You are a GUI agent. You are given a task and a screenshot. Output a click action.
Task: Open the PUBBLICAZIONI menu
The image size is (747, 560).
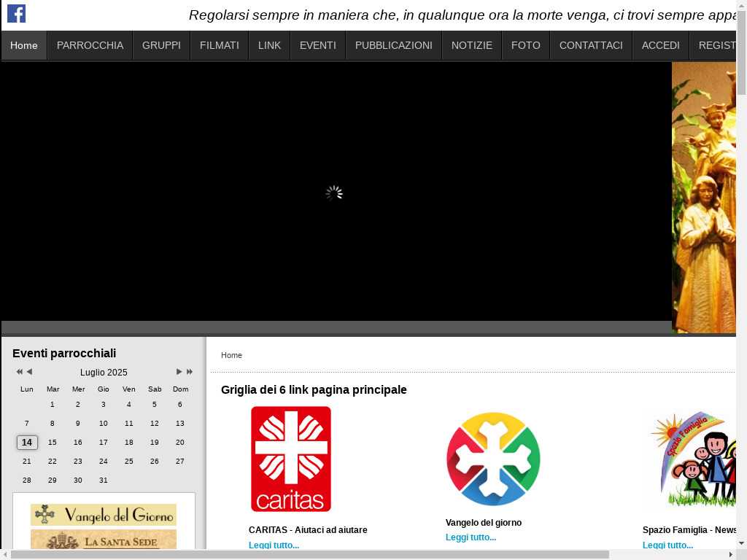[x=394, y=45]
